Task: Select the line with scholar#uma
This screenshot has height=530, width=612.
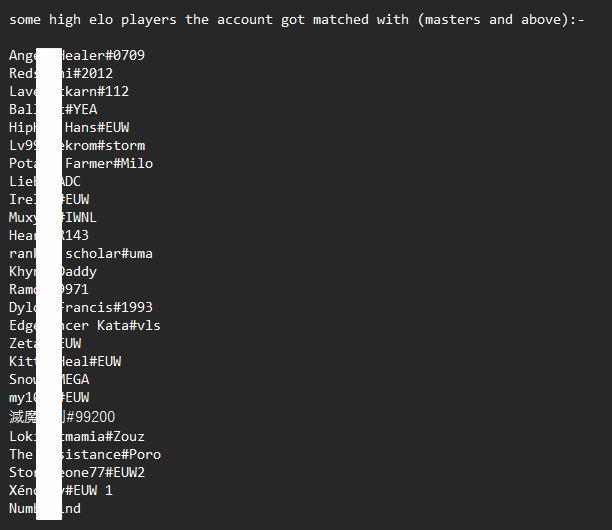Action: (81, 254)
